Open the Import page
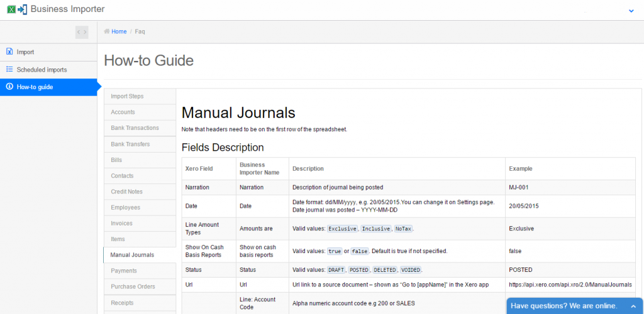 [x=48, y=52]
